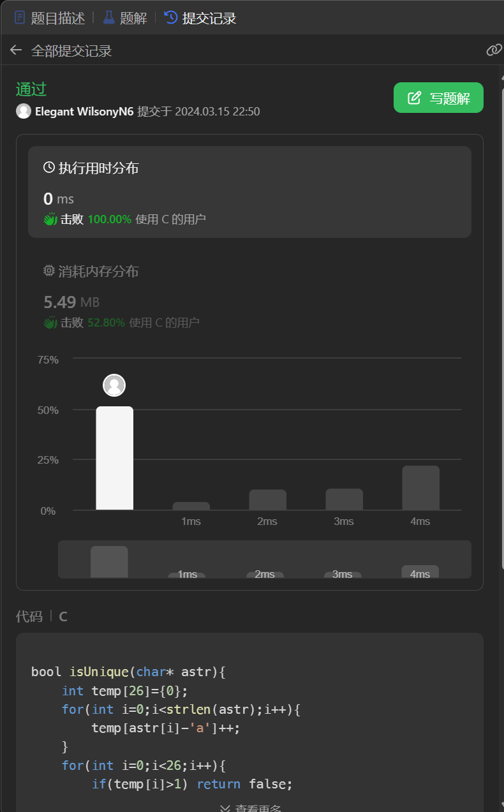Select the 提交记录 tab

(x=200, y=18)
